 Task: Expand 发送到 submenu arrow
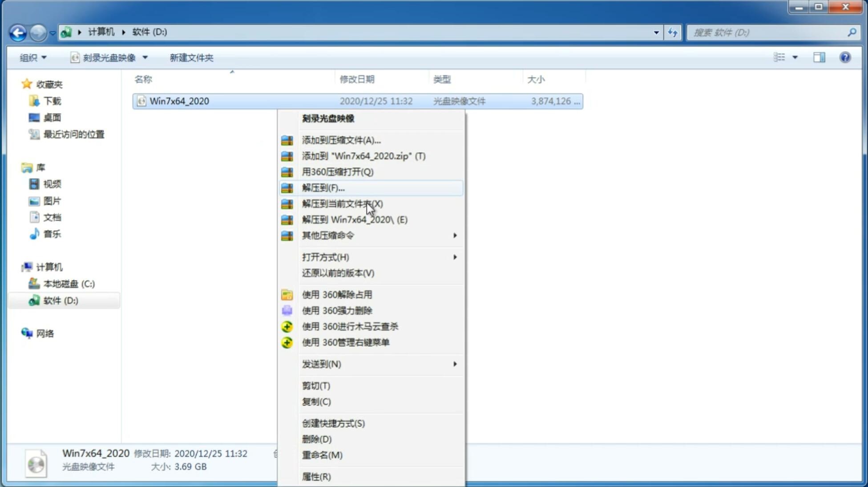point(455,364)
